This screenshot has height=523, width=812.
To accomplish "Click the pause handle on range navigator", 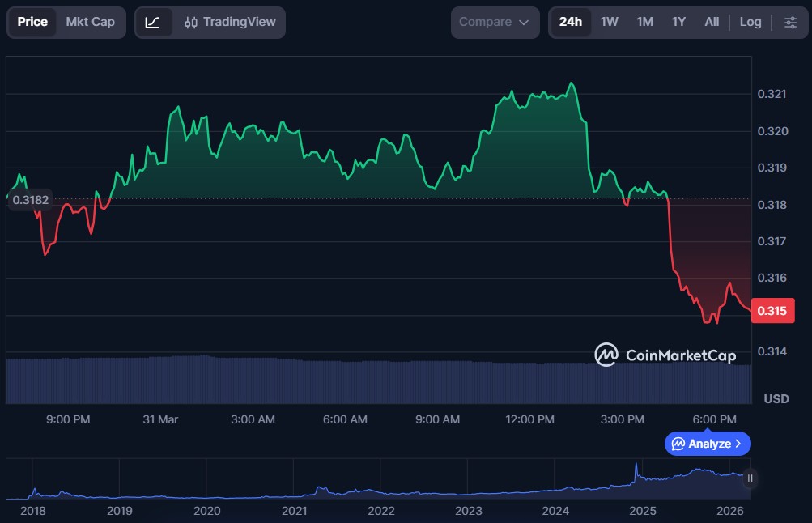I will pyautogui.click(x=750, y=478).
